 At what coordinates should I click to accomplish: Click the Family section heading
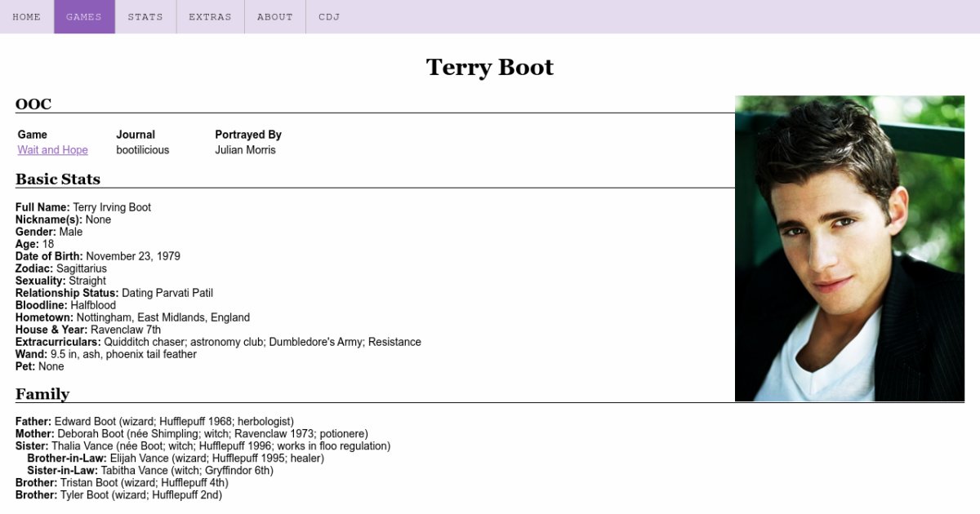pos(42,394)
